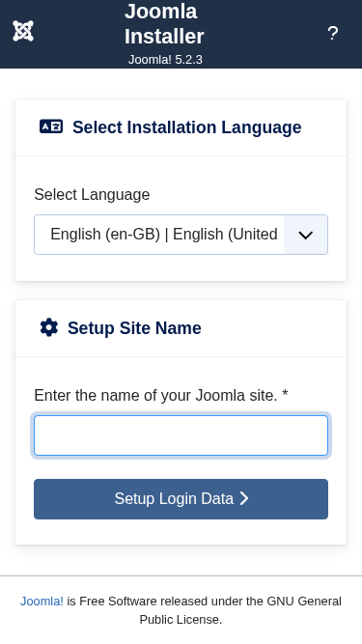Click the 'English (United' text in selector
This screenshot has height=644, width=362.
coord(225,234)
